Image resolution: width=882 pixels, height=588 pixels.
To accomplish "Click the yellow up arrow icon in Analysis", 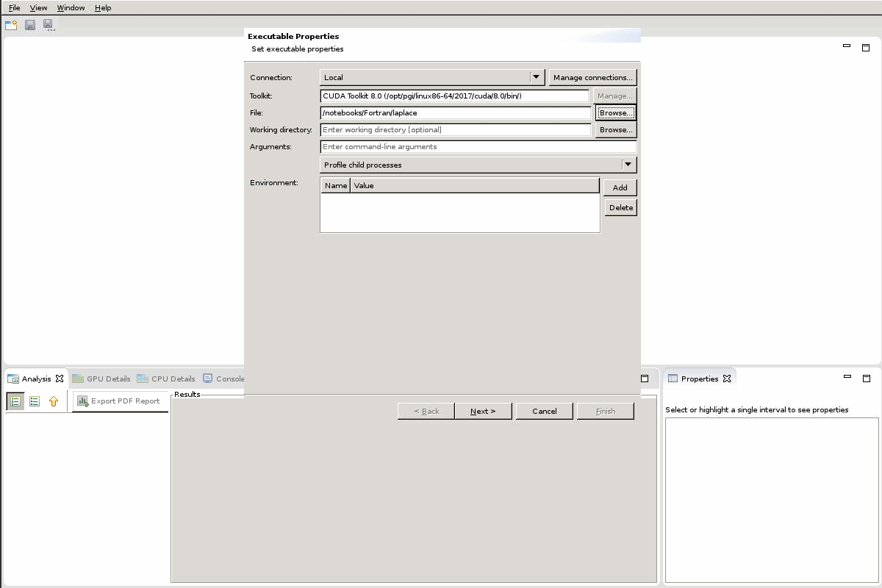I will pyautogui.click(x=54, y=401).
